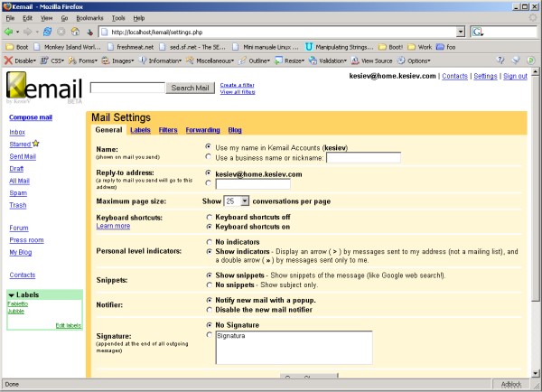Image resolution: width=542 pixels, height=392 pixels.
Task: Open the URL bar history dropdown arrow
Action: [461, 33]
